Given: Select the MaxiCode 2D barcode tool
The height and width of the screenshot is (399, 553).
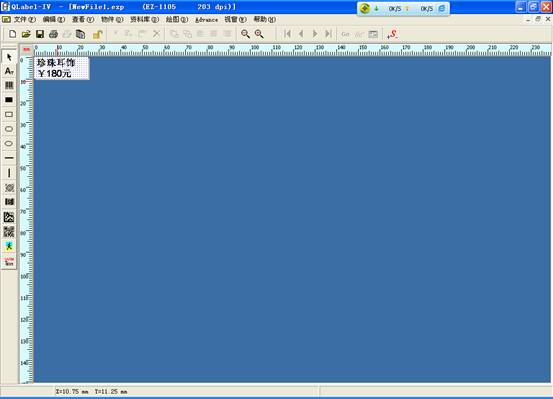Looking at the screenshot, I should pos(9,188).
